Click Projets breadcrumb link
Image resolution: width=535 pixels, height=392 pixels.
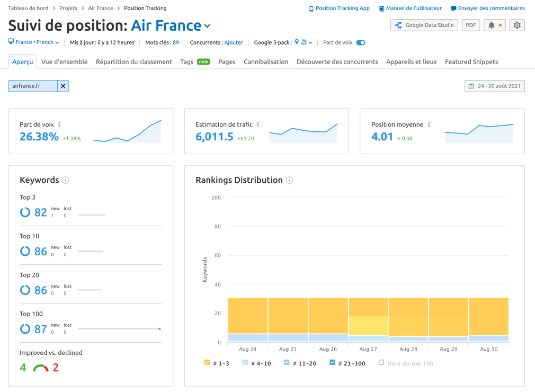click(68, 8)
